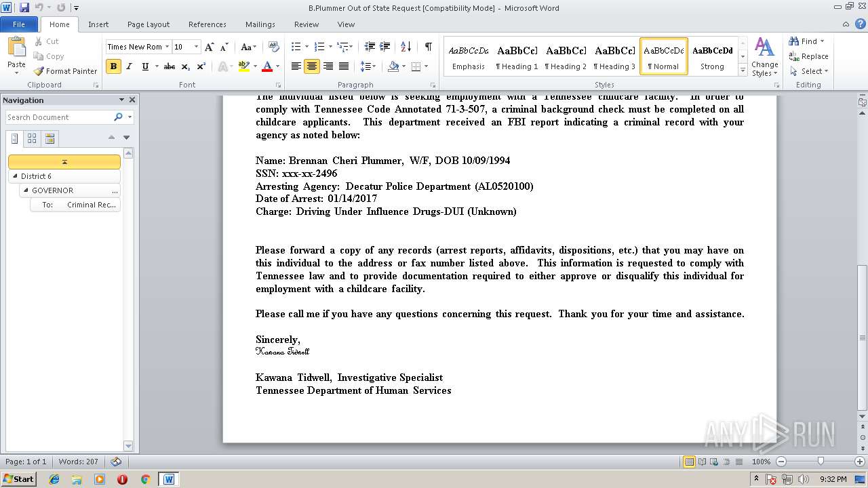This screenshot has height=488, width=868.
Task: Activate the Format Painter brush
Action: [65, 71]
